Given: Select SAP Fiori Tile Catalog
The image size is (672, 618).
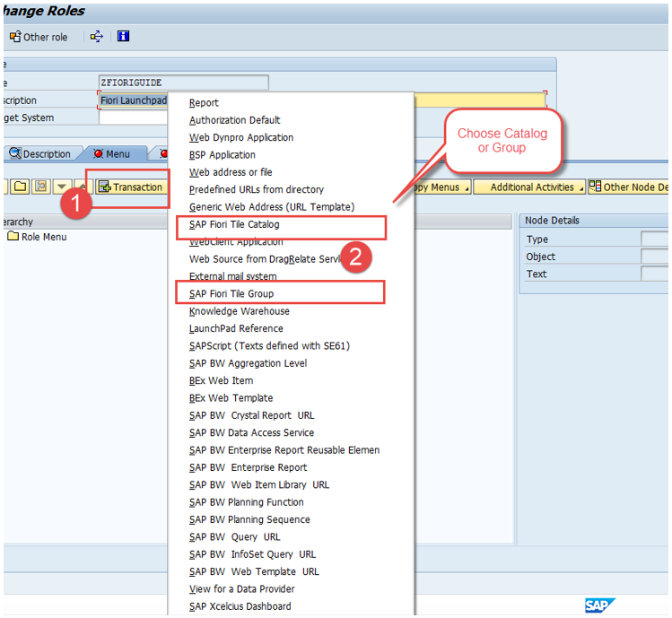Looking at the screenshot, I should 234,224.
